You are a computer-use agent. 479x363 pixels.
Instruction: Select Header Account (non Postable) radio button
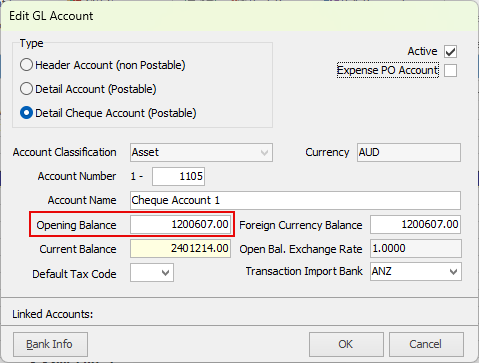click(x=26, y=65)
